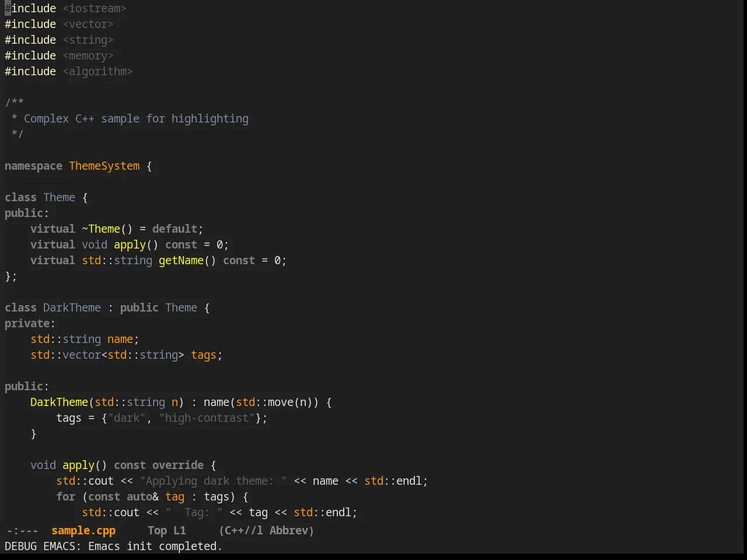Place cursor on '#include <iostream>' line
The height and width of the screenshot is (560, 747).
point(65,8)
